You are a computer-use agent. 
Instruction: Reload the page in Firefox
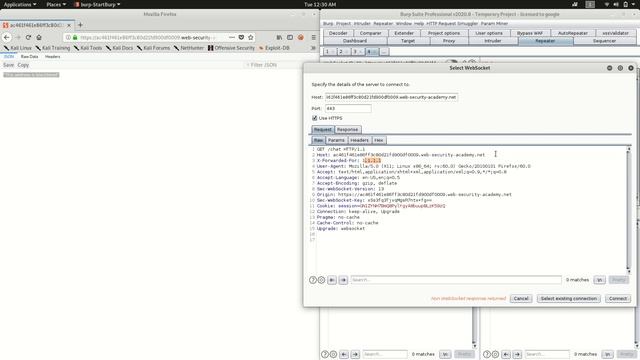click(28, 37)
